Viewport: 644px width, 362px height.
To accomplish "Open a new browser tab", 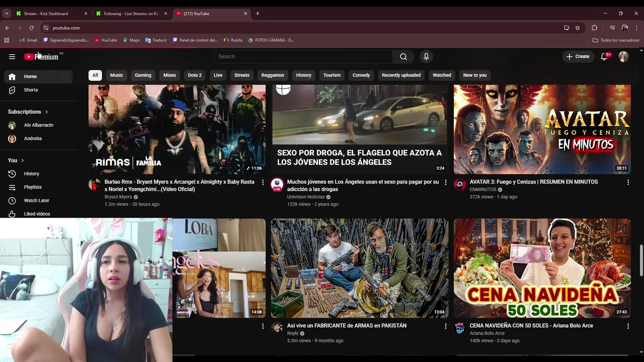I will [x=258, y=14].
